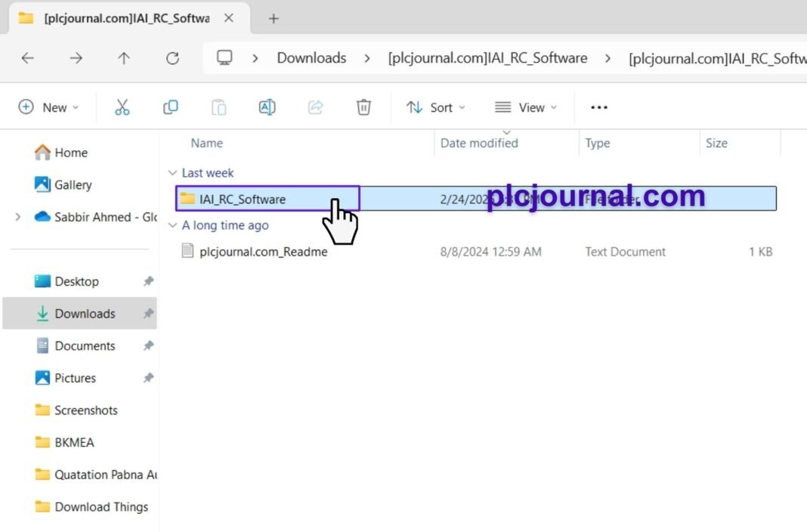Open Downloads from the breadcrumb path

311,57
